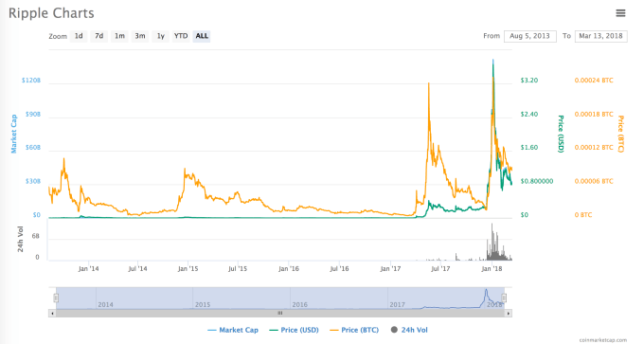This screenshot has height=344, width=644.
Task: Set zoom range to 7d
Action: point(99,36)
